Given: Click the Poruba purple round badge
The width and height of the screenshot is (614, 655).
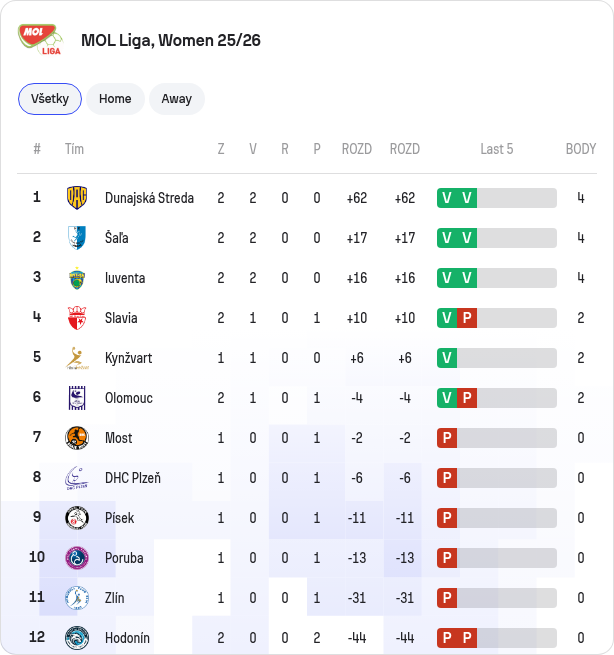Looking at the screenshot, I should 77,558.
